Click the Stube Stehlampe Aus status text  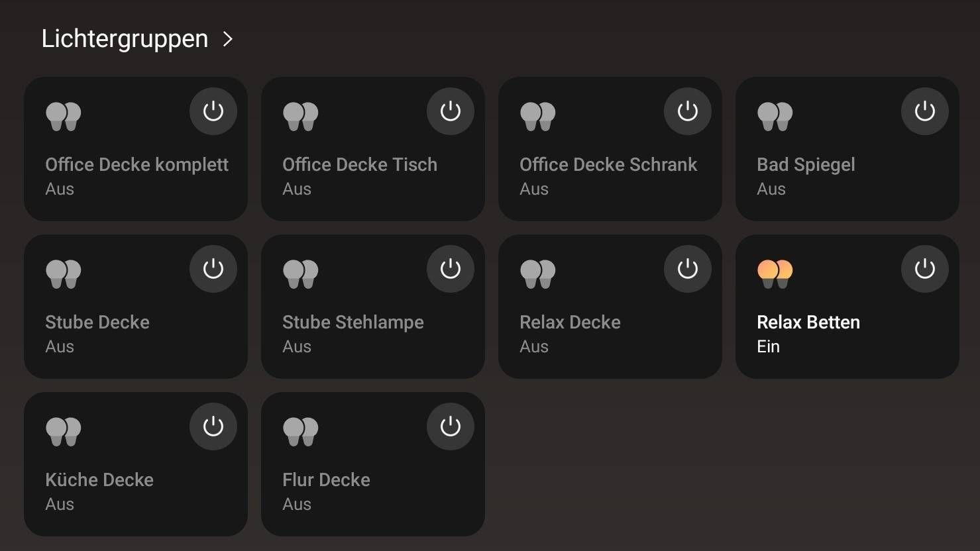pos(297,346)
